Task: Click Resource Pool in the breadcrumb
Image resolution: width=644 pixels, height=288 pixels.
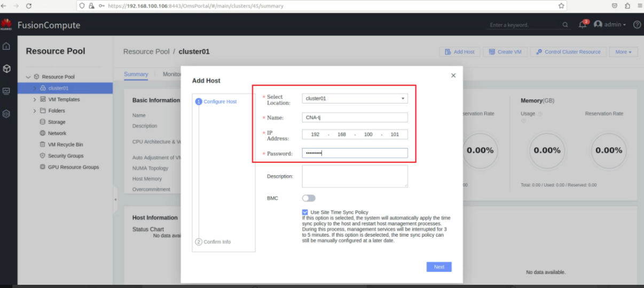Action: tap(146, 52)
